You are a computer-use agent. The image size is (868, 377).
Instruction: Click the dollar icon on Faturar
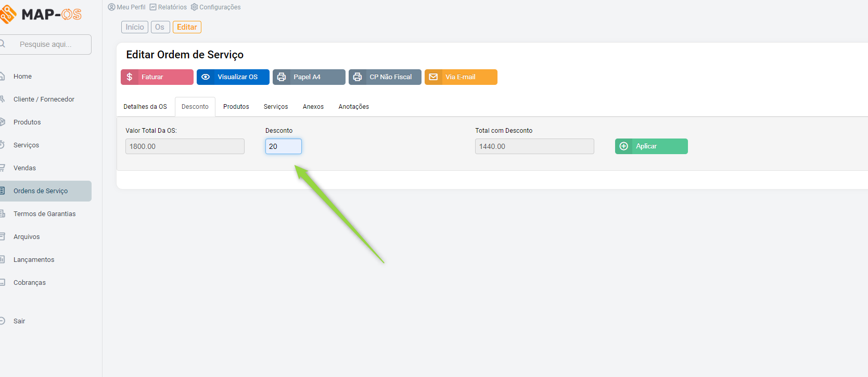click(130, 77)
